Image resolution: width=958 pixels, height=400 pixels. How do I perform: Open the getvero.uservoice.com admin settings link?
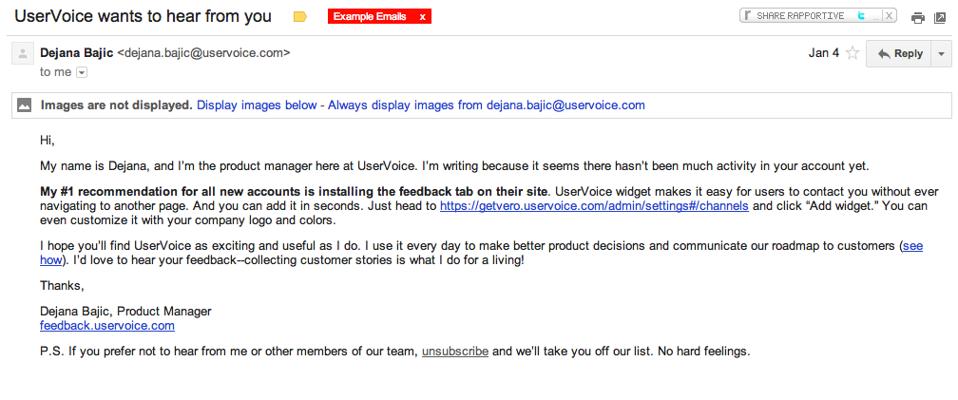click(x=594, y=206)
